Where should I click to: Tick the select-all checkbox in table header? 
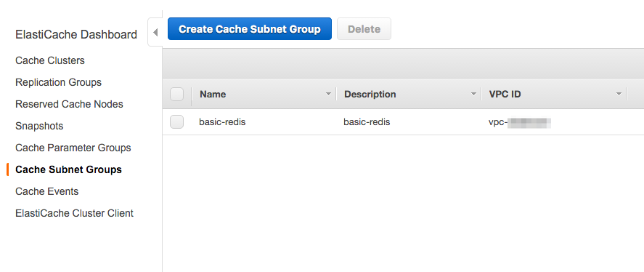coord(176,95)
